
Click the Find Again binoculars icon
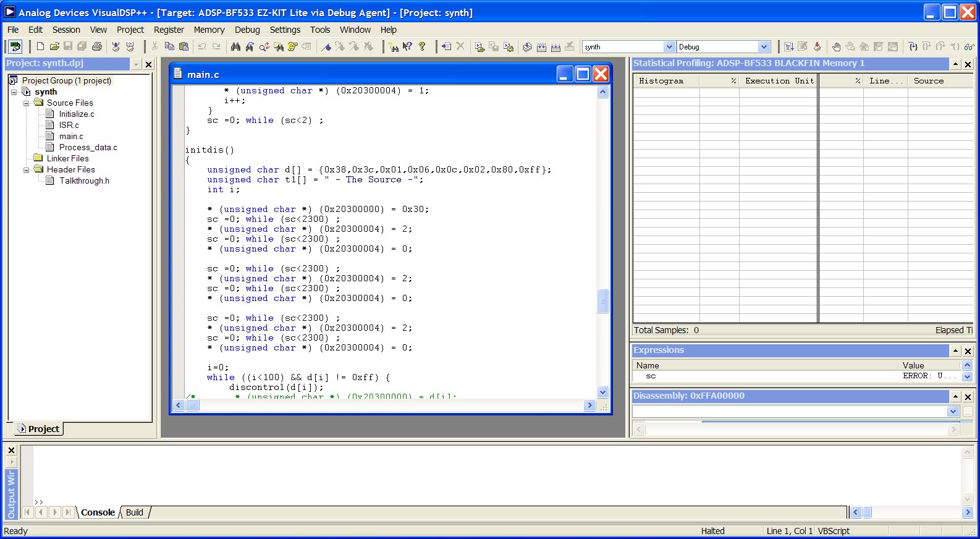[x=250, y=46]
